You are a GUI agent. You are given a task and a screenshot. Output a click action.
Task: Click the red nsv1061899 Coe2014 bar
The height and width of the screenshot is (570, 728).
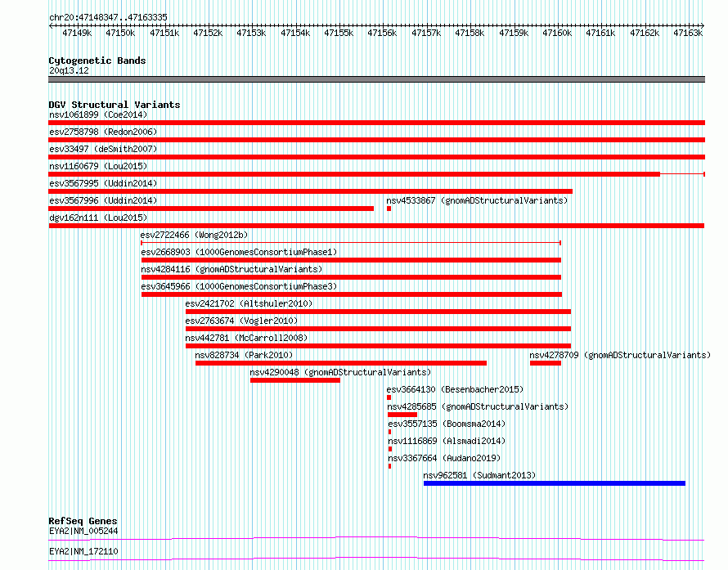click(x=376, y=123)
